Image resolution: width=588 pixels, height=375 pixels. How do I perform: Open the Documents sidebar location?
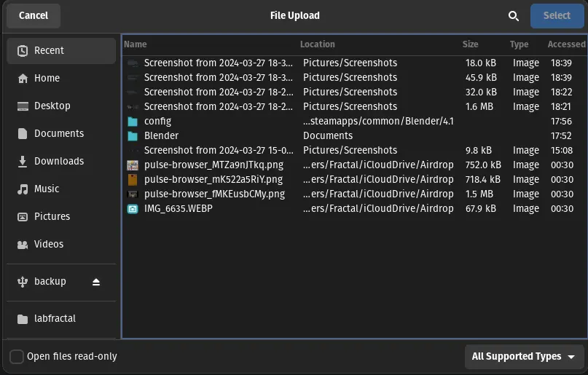(61, 134)
